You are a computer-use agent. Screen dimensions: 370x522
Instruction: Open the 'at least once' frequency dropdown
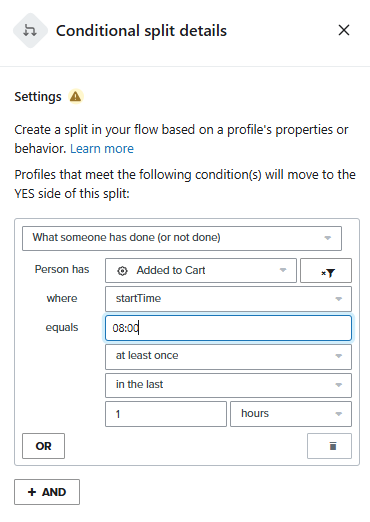(x=228, y=357)
